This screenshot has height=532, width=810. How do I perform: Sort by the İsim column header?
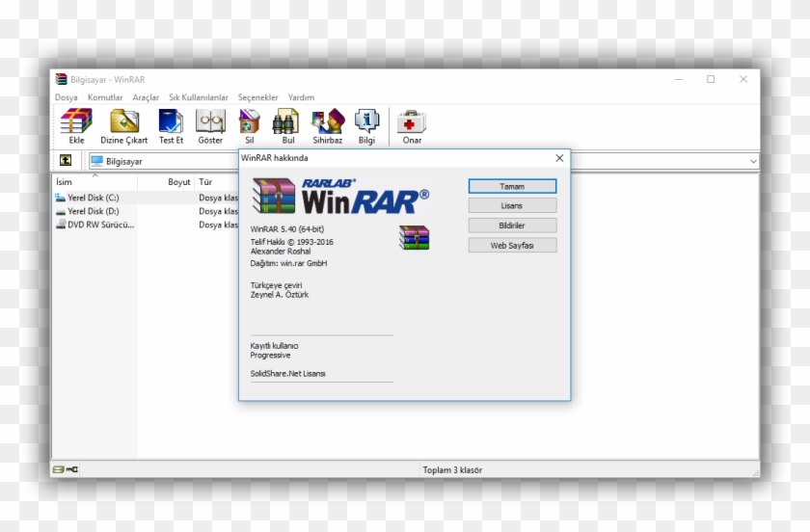95,182
